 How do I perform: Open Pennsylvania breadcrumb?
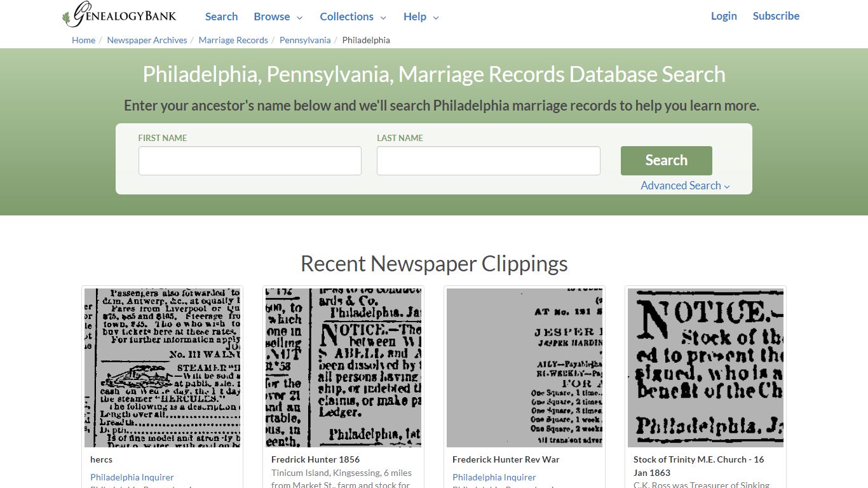point(305,40)
